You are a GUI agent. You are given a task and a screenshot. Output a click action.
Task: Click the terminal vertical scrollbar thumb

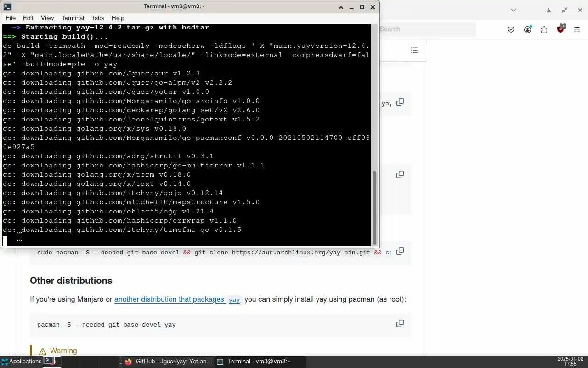[x=374, y=207]
